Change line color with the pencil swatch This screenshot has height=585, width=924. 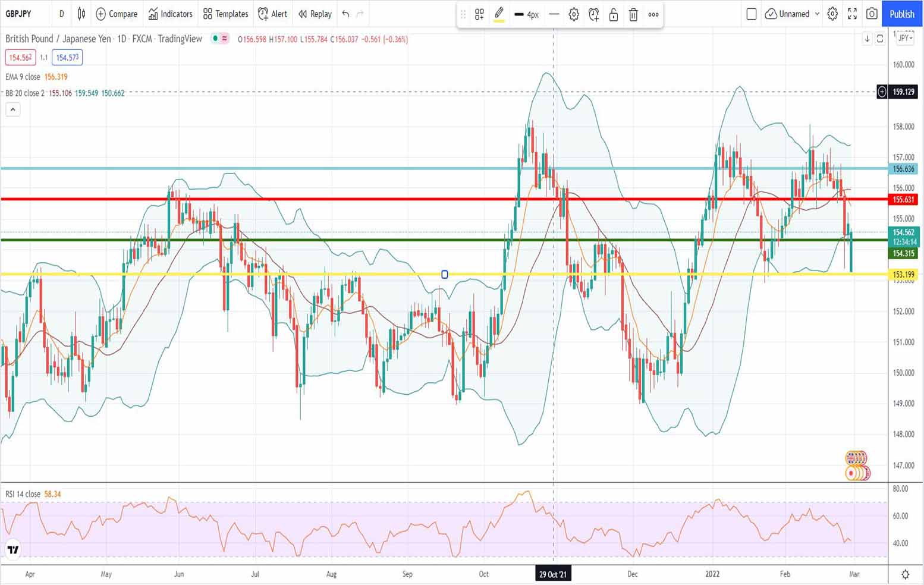click(499, 14)
